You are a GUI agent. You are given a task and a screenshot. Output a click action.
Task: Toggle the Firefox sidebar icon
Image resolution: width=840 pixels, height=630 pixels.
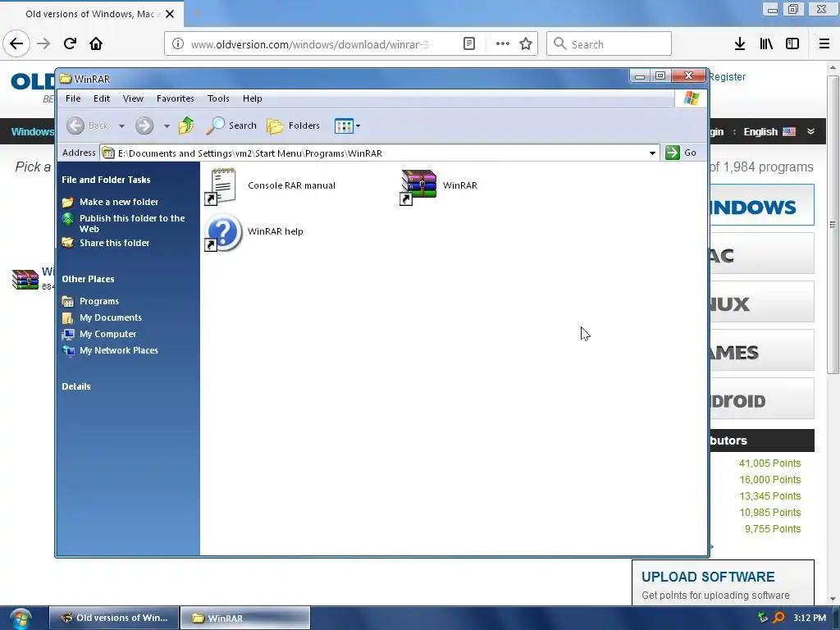(792, 44)
